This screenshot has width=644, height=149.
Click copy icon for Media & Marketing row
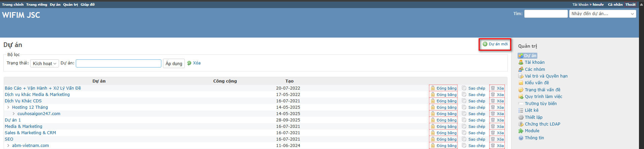pos(464,127)
